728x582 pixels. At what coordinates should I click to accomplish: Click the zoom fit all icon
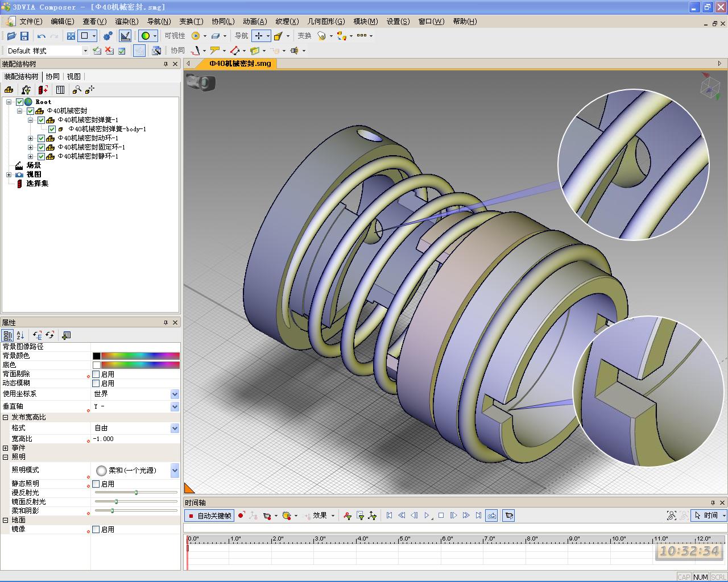[71, 36]
